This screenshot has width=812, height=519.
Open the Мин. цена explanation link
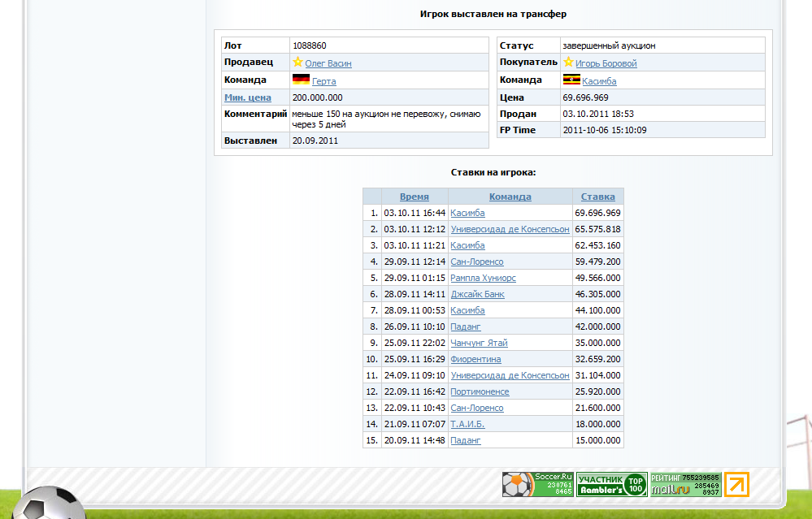tap(247, 97)
